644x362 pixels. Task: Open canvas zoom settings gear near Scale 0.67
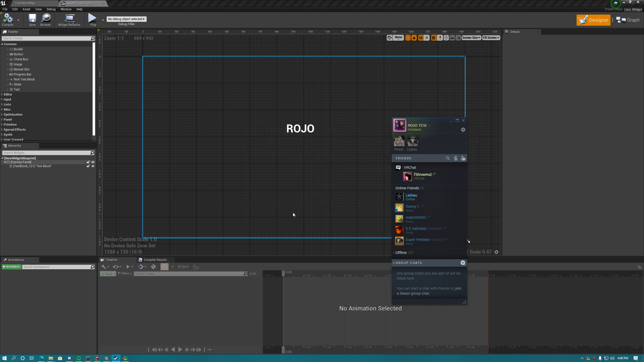pyautogui.click(x=496, y=252)
